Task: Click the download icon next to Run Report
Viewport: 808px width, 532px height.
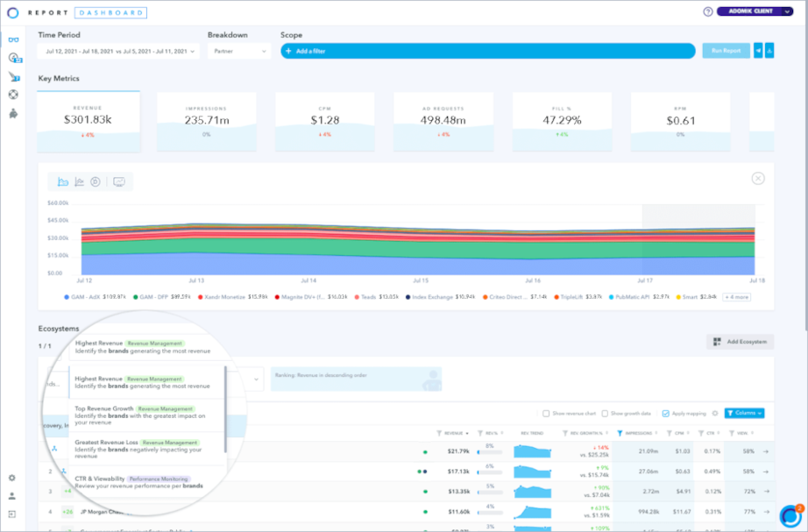Action: pos(769,51)
